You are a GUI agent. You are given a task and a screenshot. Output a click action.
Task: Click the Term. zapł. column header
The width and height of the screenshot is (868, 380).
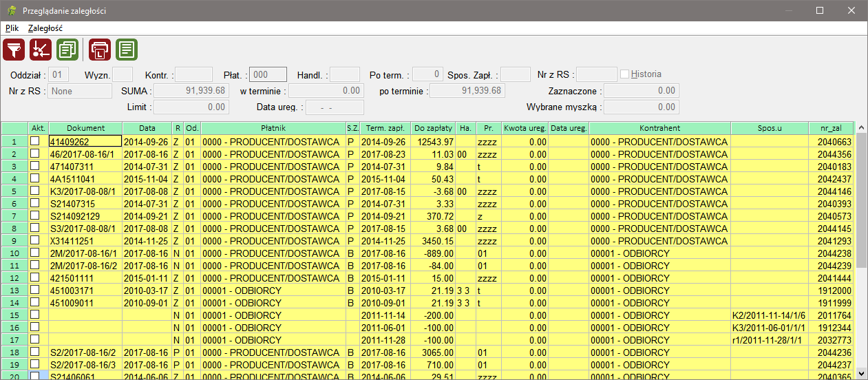coord(385,128)
